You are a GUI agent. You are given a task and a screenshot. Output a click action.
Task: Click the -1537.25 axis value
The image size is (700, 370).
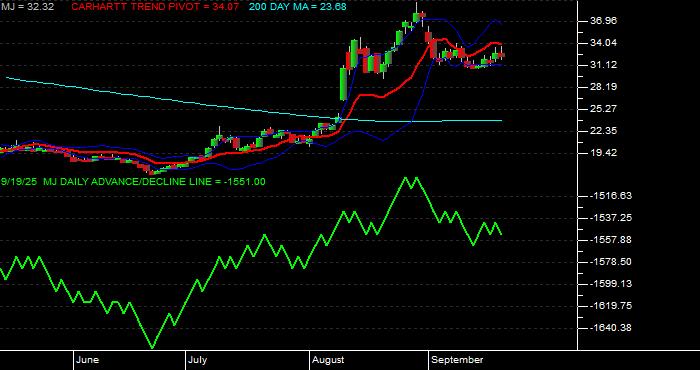coord(612,218)
